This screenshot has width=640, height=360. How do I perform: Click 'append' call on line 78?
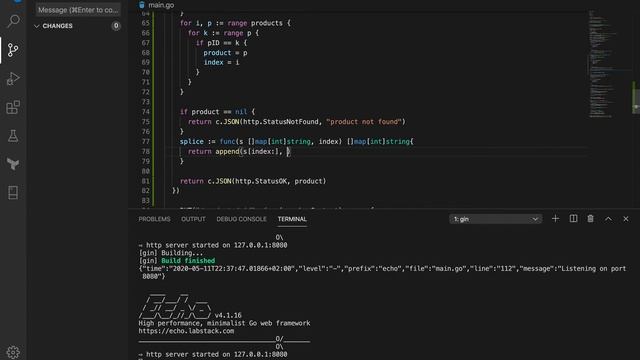(227, 151)
